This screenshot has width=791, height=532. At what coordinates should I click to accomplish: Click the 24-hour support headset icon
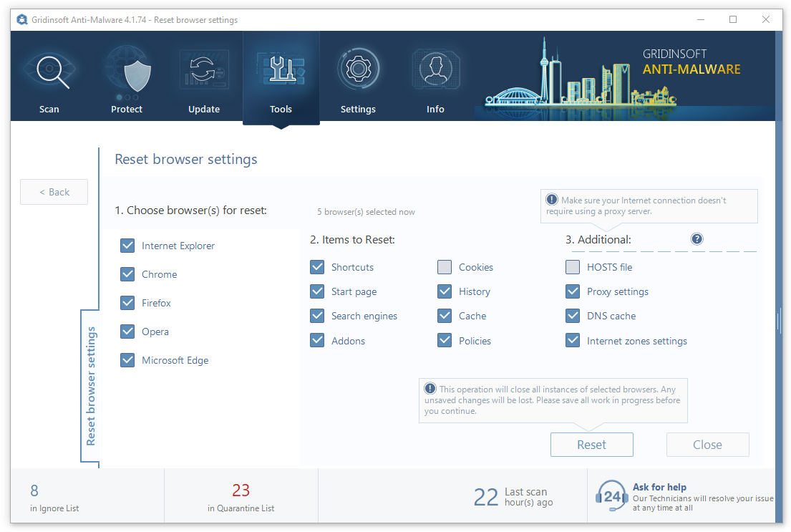(x=612, y=496)
